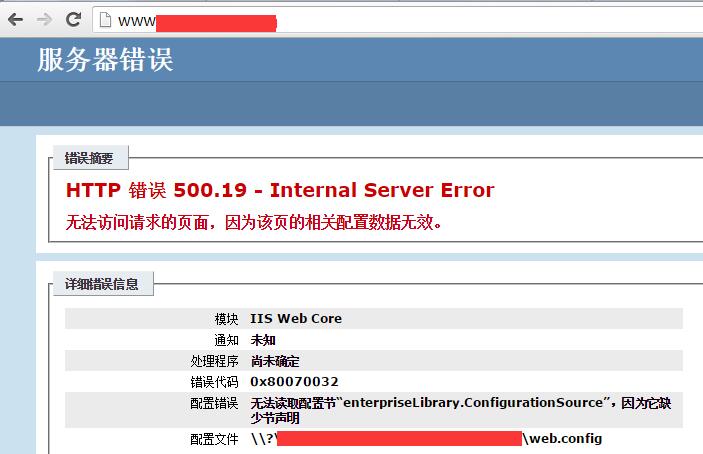
Task: Click the 通知 row label
Action: 226,340
